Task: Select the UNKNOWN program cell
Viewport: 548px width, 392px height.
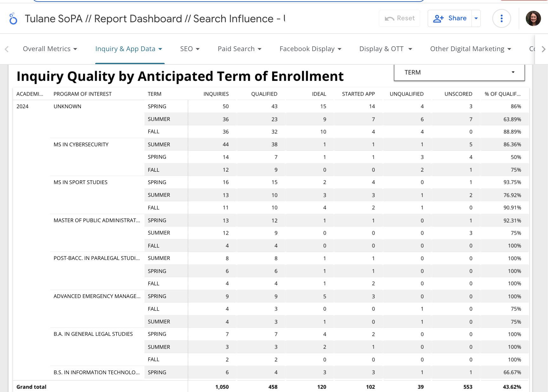Action: click(67, 106)
